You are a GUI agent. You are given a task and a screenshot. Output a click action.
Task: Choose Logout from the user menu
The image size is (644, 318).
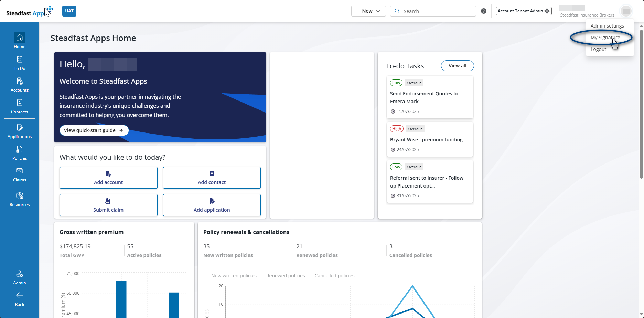click(598, 49)
